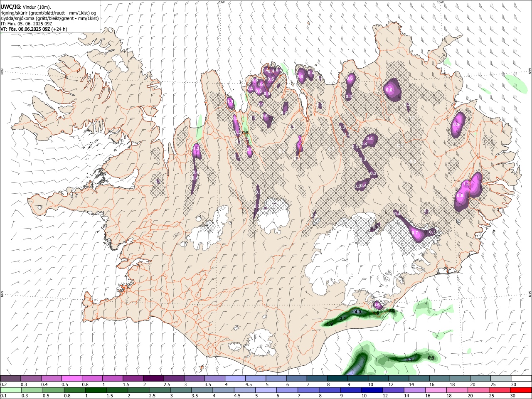Click the 'Vindur (10m),' header text
This screenshot has height=399, width=532.
click(x=37, y=7)
